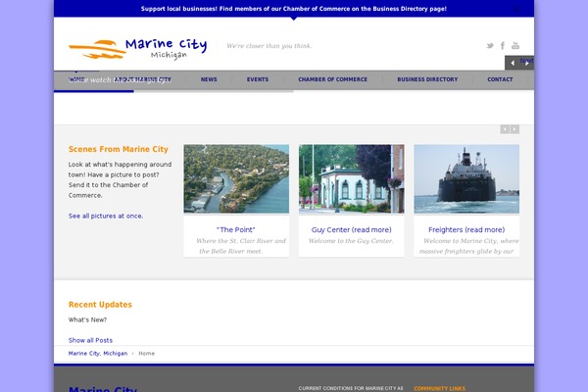588x392 pixels.
Task: Click the Scenes From Marine City heading
Action: (119, 149)
